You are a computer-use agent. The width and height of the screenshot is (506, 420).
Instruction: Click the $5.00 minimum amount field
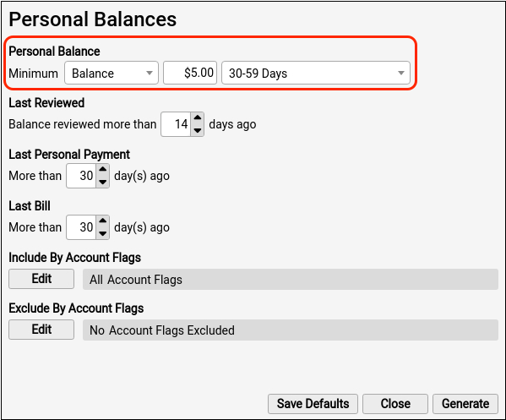coord(190,73)
